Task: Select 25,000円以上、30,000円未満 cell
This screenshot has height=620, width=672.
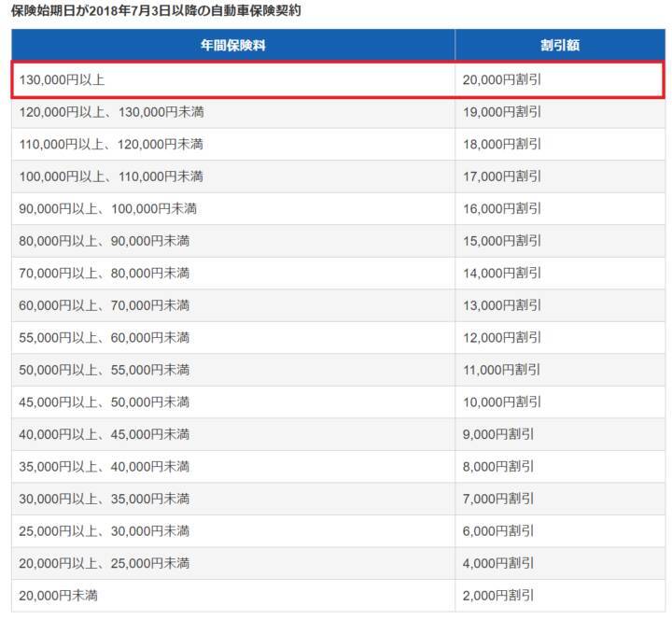Action: 233,531
